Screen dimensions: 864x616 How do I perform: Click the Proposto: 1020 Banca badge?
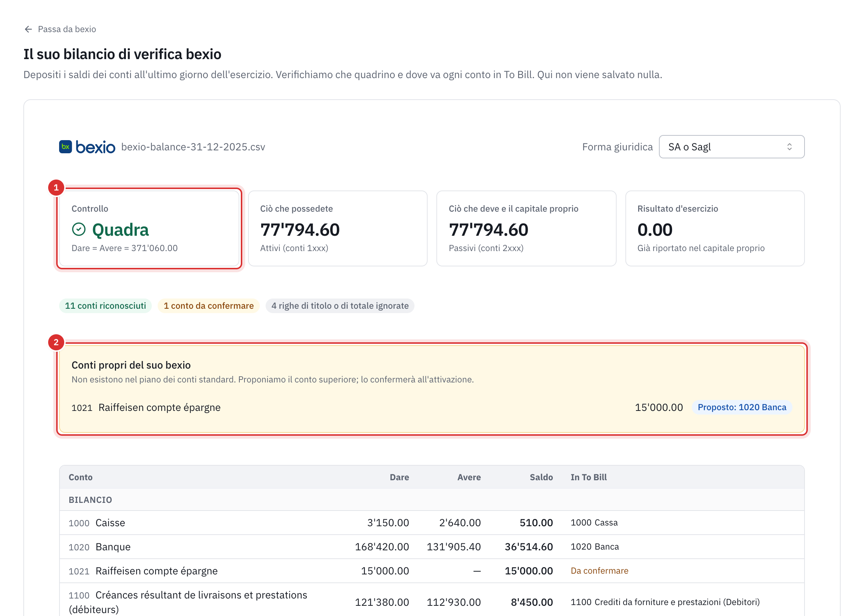click(x=741, y=407)
